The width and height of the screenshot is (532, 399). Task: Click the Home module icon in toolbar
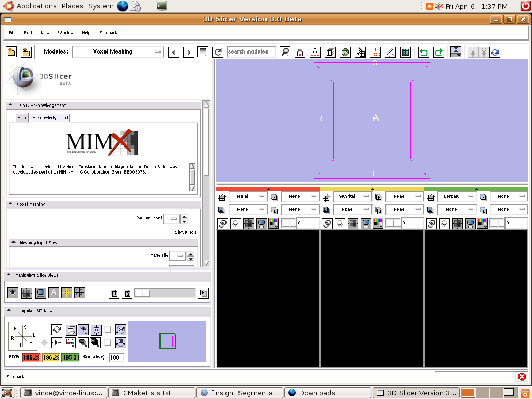click(x=300, y=52)
